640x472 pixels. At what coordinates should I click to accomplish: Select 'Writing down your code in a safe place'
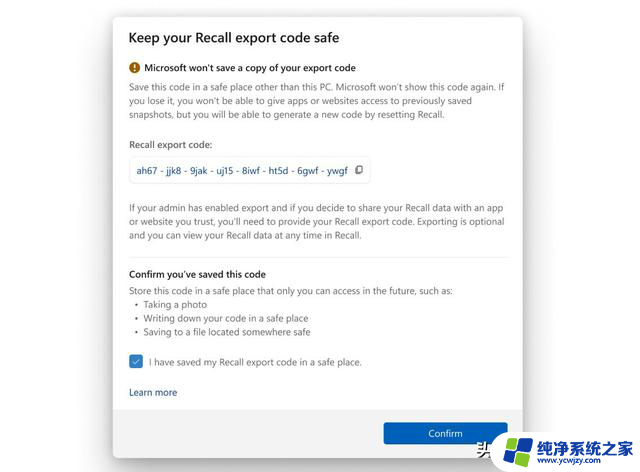point(226,318)
